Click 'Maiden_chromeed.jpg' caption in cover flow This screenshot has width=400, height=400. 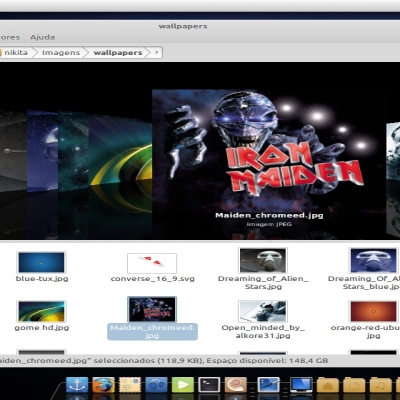(269, 215)
